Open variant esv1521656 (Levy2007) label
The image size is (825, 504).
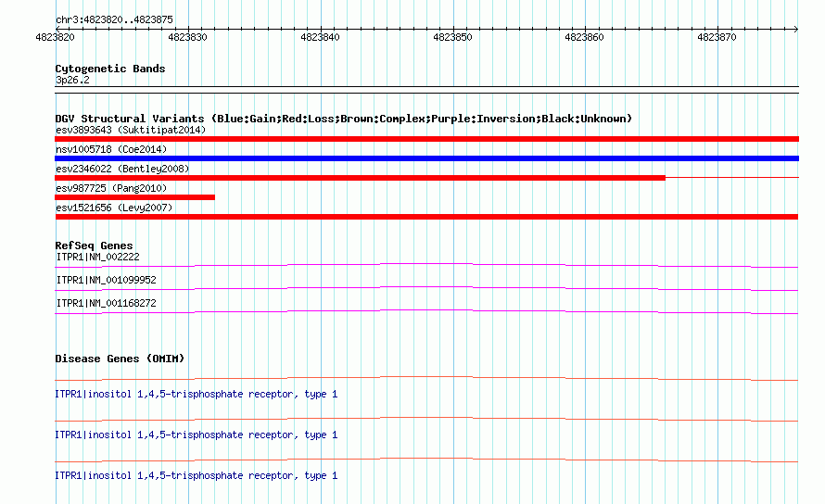tap(114, 208)
